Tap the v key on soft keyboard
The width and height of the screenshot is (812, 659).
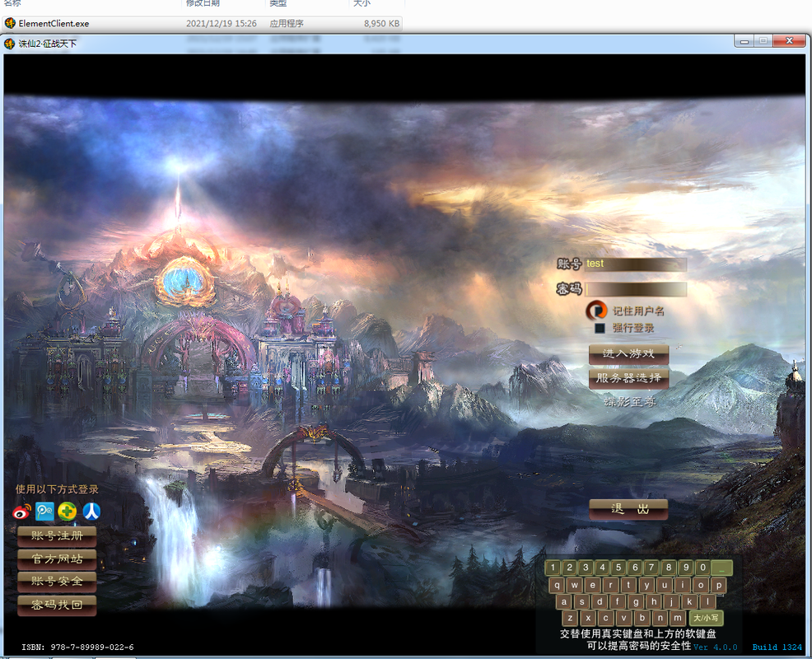[624, 618]
